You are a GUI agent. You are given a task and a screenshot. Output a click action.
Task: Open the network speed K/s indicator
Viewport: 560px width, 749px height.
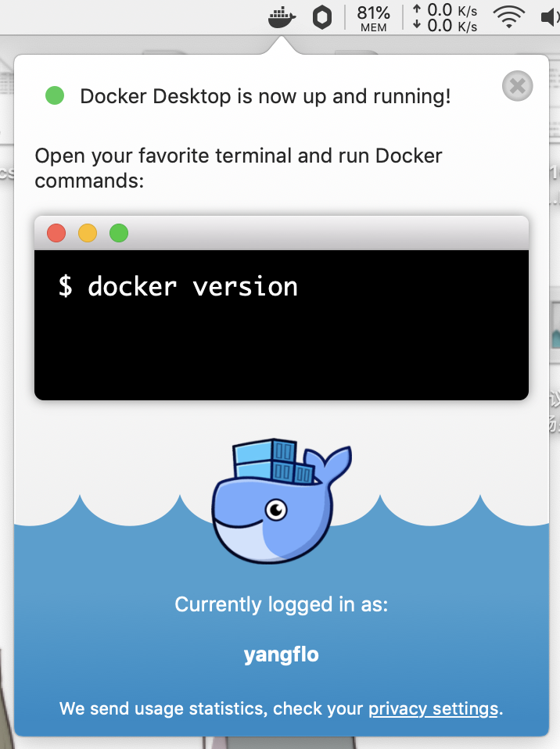[x=445, y=18]
